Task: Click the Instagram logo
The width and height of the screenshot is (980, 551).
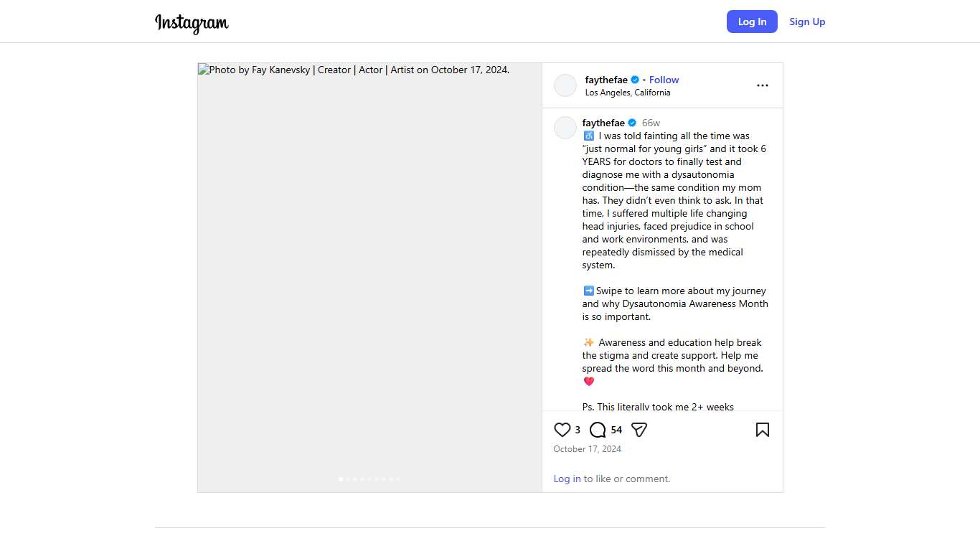Action: click(192, 23)
